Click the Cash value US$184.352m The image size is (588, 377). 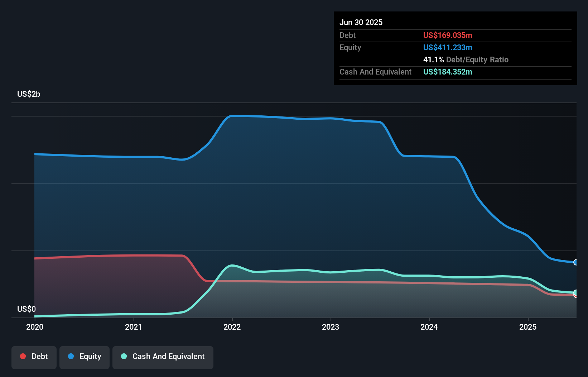point(448,72)
